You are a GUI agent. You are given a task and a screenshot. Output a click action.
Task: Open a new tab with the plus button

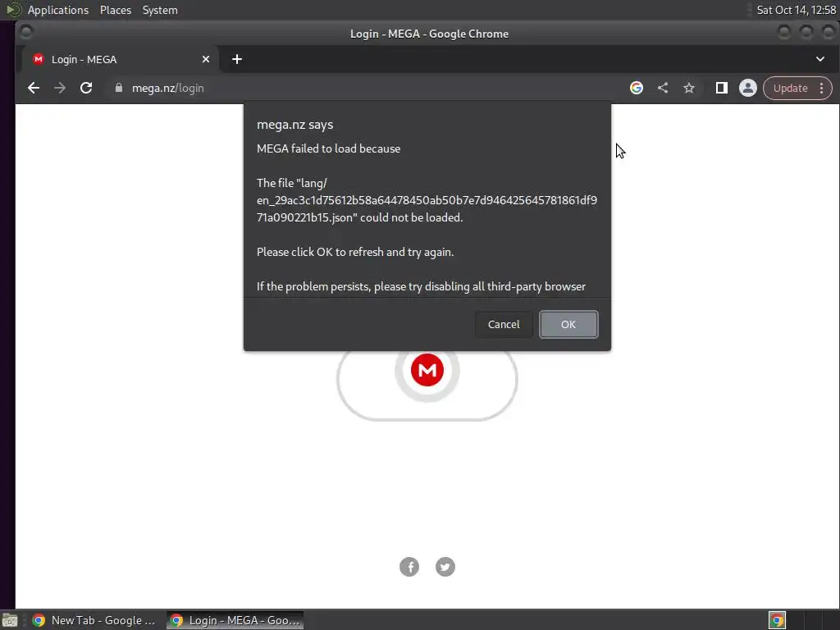pyautogui.click(x=237, y=59)
